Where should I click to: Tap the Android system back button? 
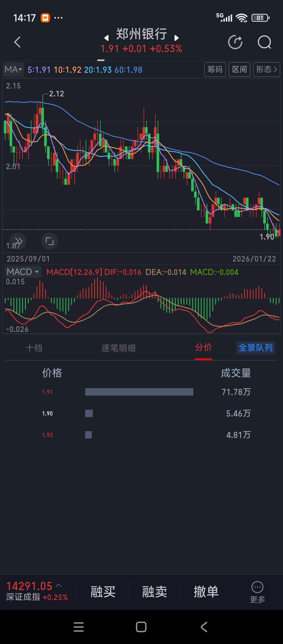[x=204, y=627]
